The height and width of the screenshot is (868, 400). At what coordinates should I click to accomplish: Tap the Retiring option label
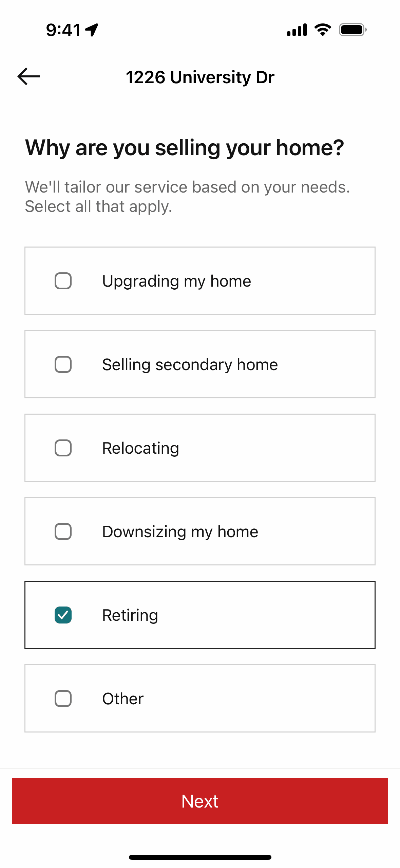(130, 615)
